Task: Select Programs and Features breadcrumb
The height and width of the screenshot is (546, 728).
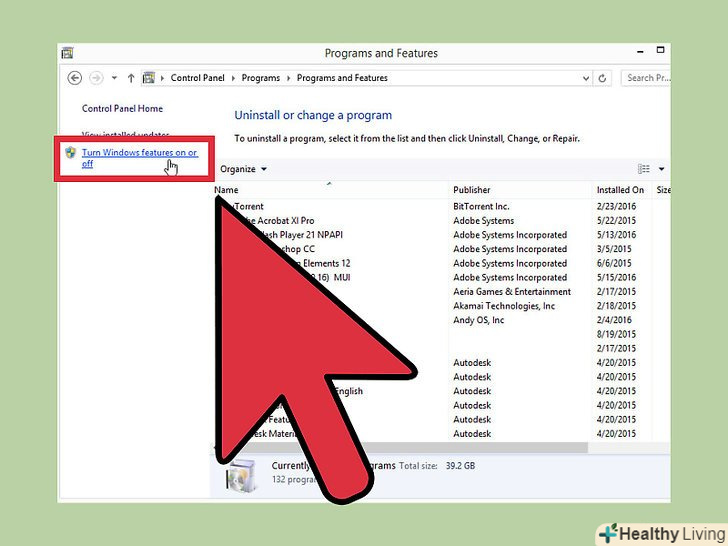Action: pos(342,78)
